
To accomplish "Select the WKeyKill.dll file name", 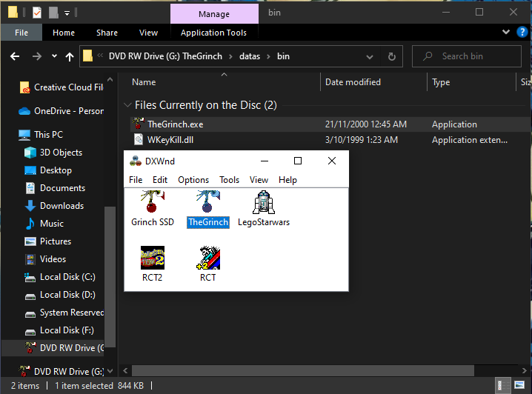I will (170, 140).
